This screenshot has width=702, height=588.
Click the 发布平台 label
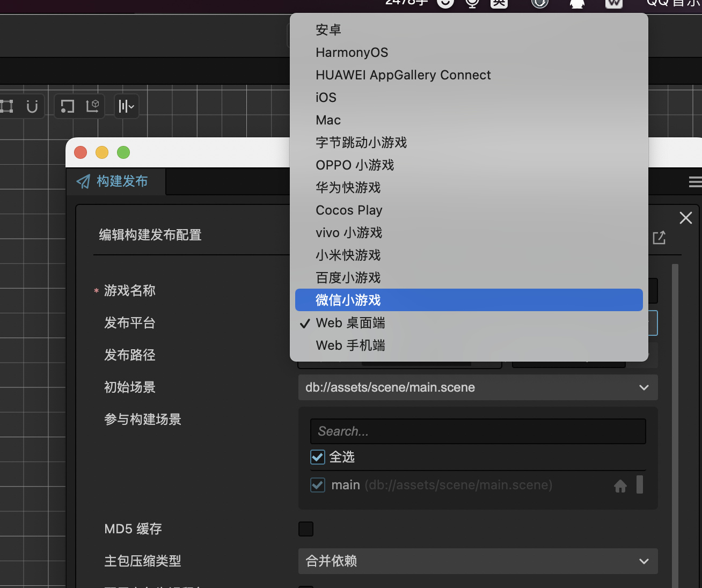click(130, 323)
